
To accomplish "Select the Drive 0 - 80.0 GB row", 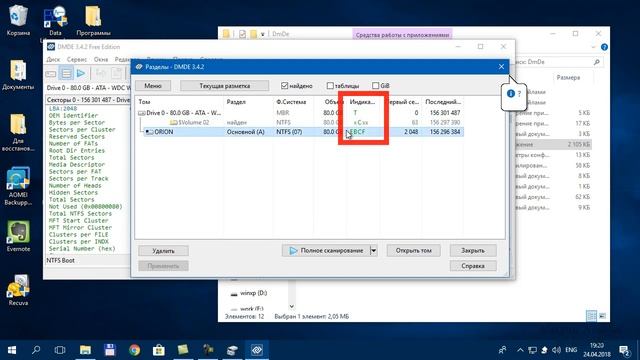I will [x=301, y=113].
